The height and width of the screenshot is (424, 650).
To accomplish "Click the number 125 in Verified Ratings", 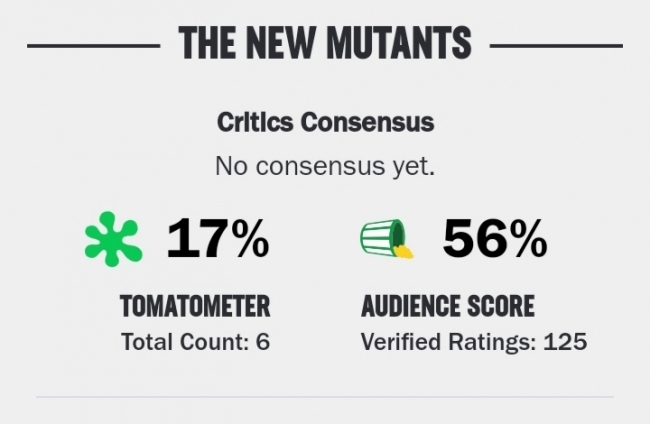I will coord(565,342).
